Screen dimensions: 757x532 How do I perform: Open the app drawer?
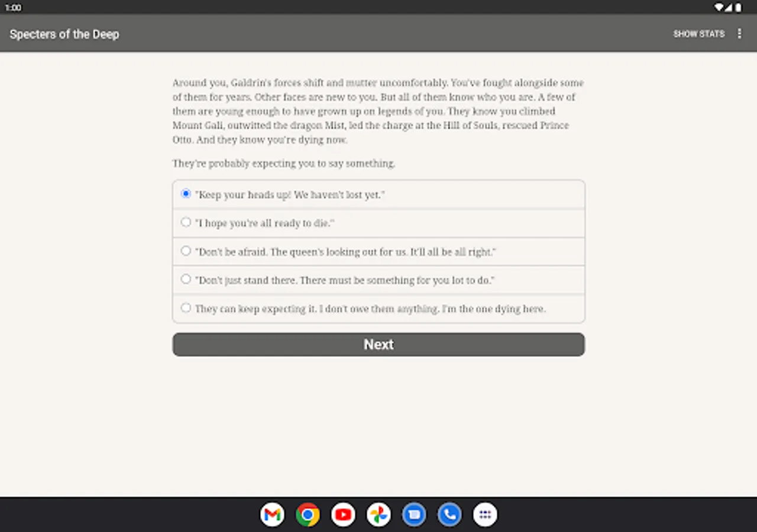pyautogui.click(x=485, y=514)
